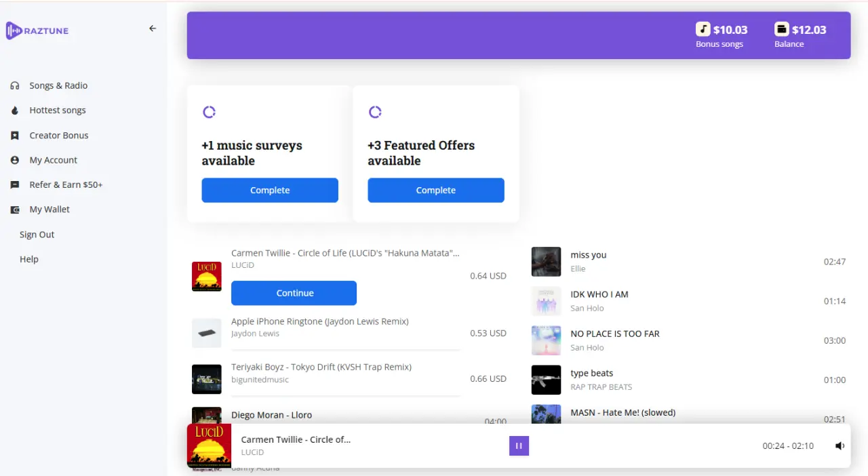The width and height of the screenshot is (868, 476).
Task: Play MASN - Hate Me! (slowed)
Action: (x=623, y=412)
